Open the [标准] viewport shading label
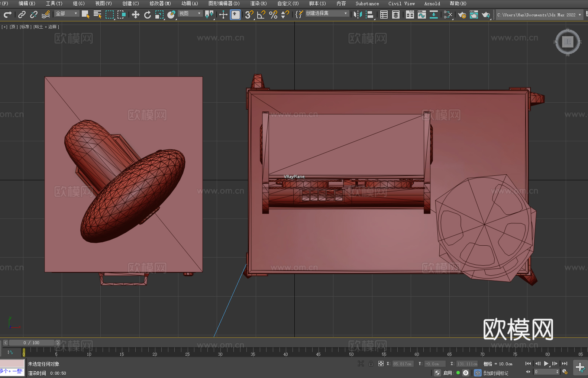The height and width of the screenshot is (378, 588). click(x=26, y=27)
